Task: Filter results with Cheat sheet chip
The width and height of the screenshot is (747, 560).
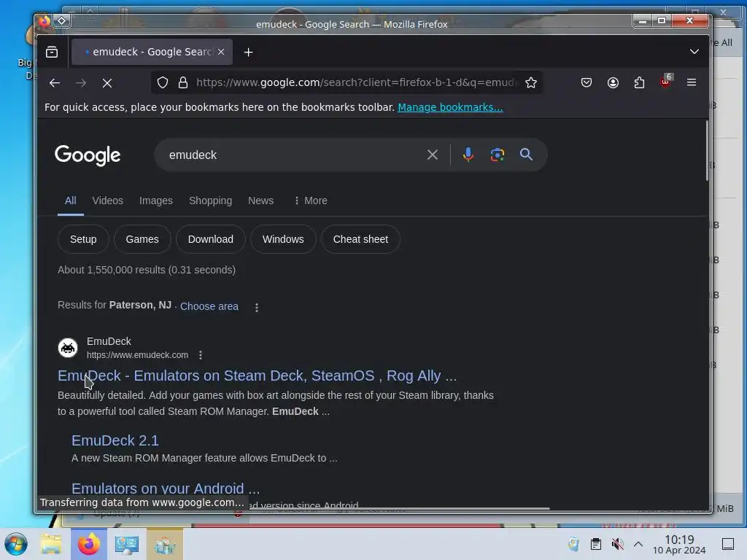Action: coord(360,239)
